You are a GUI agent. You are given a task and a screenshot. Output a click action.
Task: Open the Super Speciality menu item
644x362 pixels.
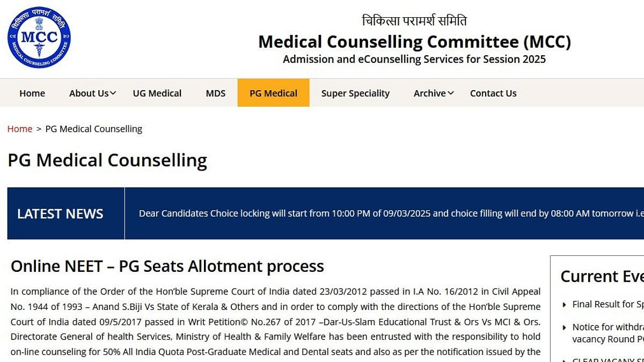(355, 93)
